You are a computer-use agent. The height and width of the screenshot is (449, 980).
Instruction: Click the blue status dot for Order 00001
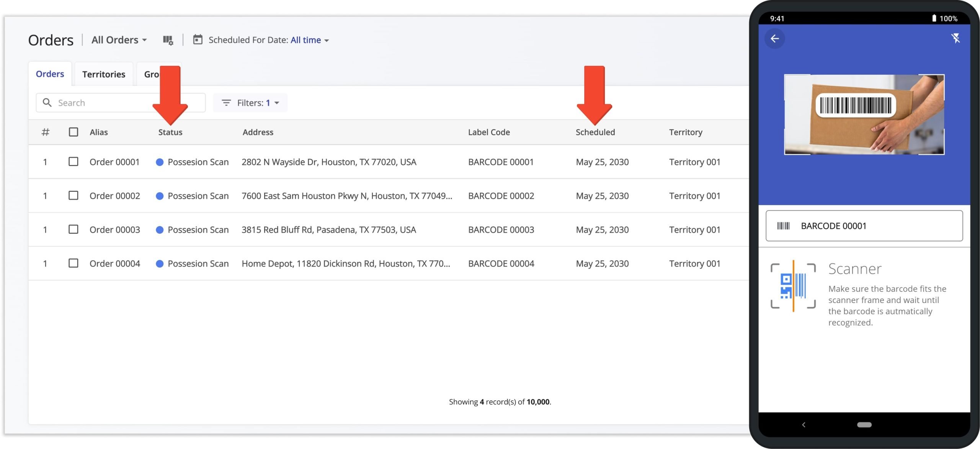(160, 162)
